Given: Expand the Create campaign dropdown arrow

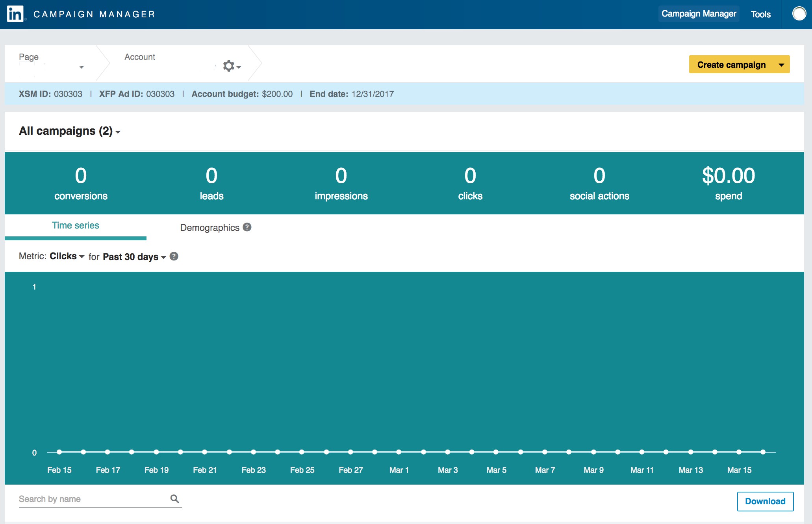Looking at the screenshot, I should pyautogui.click(x=781, y=65).
